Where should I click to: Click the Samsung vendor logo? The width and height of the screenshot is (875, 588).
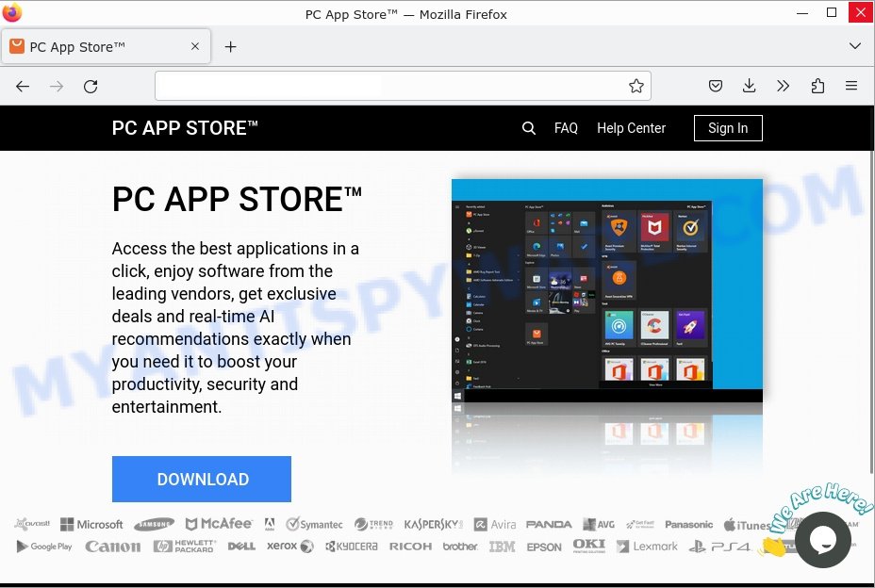point(154,524)
